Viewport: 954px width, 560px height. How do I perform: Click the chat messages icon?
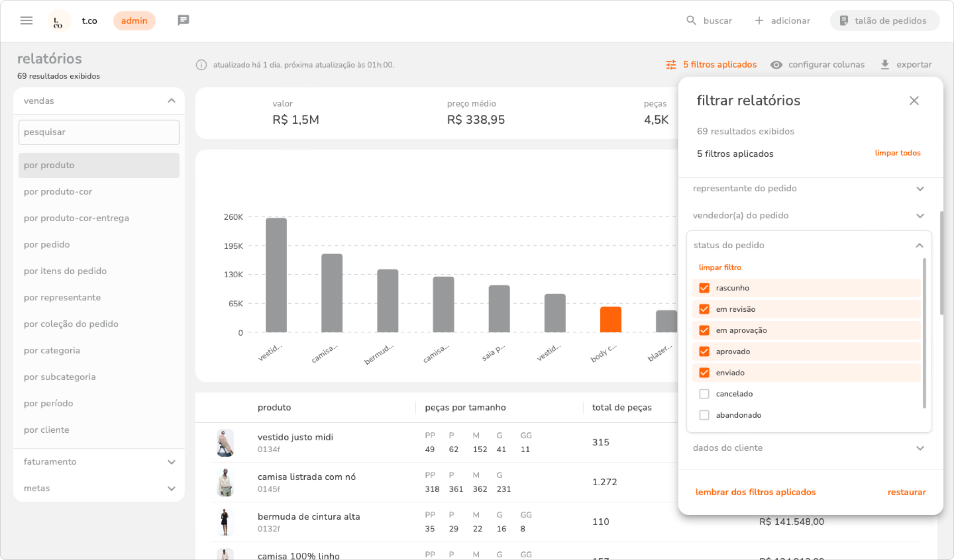point(183,20)
